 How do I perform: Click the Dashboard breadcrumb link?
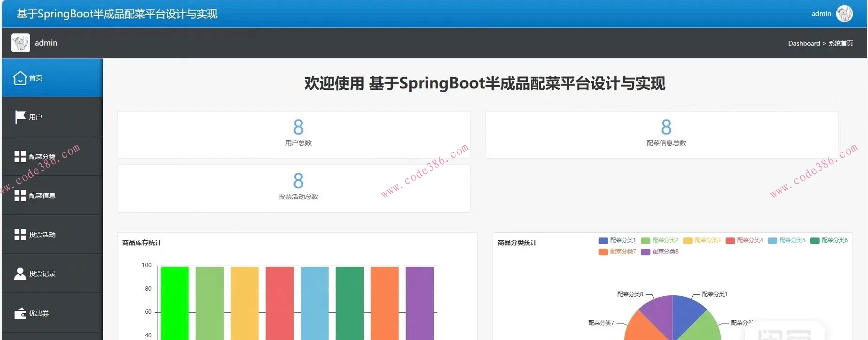tap(804, 43)
